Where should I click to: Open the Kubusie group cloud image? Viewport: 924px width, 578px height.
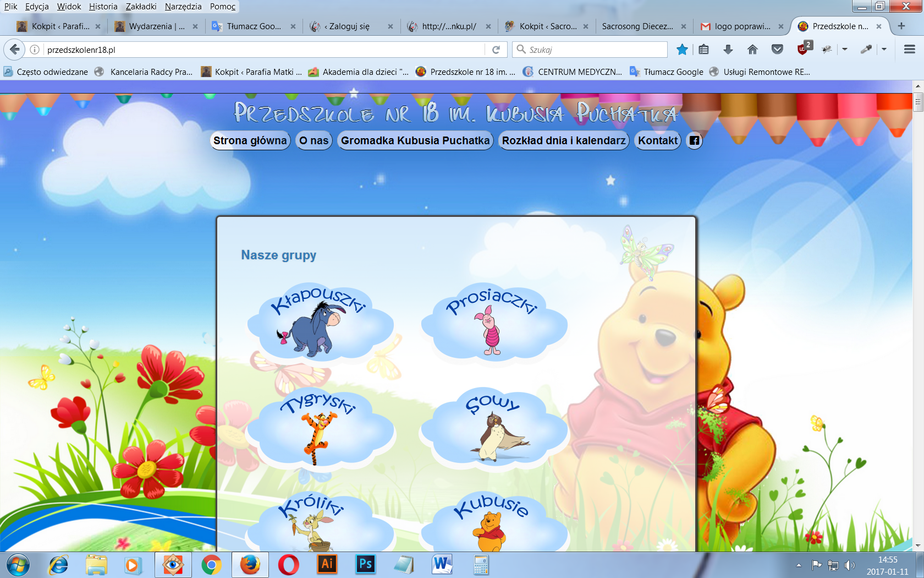[493, 522]
